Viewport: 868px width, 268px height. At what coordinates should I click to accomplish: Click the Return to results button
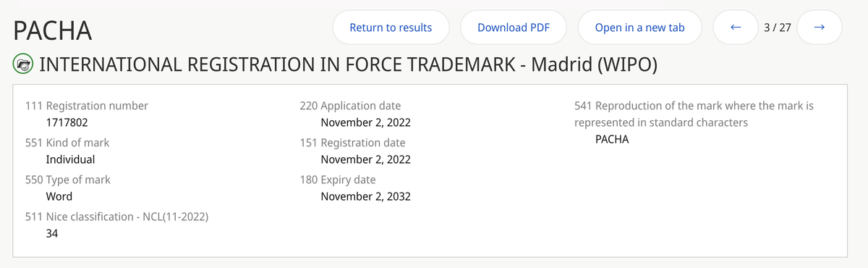tap(391, 28)
